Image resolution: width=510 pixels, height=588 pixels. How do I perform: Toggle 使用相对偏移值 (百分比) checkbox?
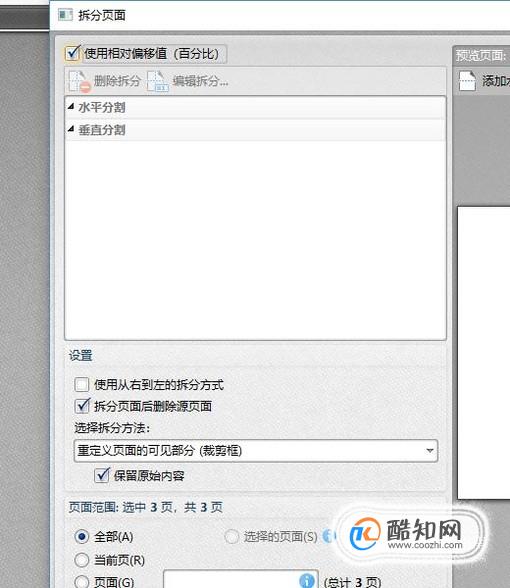[x=72, y=53]
